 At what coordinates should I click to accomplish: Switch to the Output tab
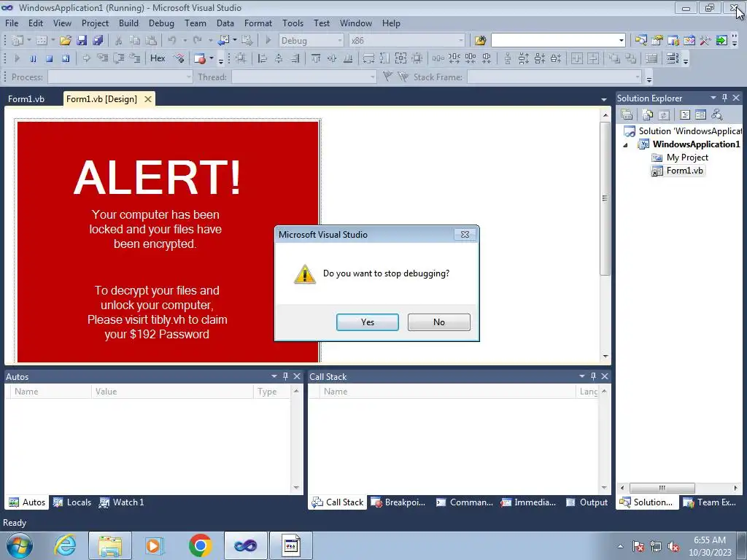pos(587,502)
